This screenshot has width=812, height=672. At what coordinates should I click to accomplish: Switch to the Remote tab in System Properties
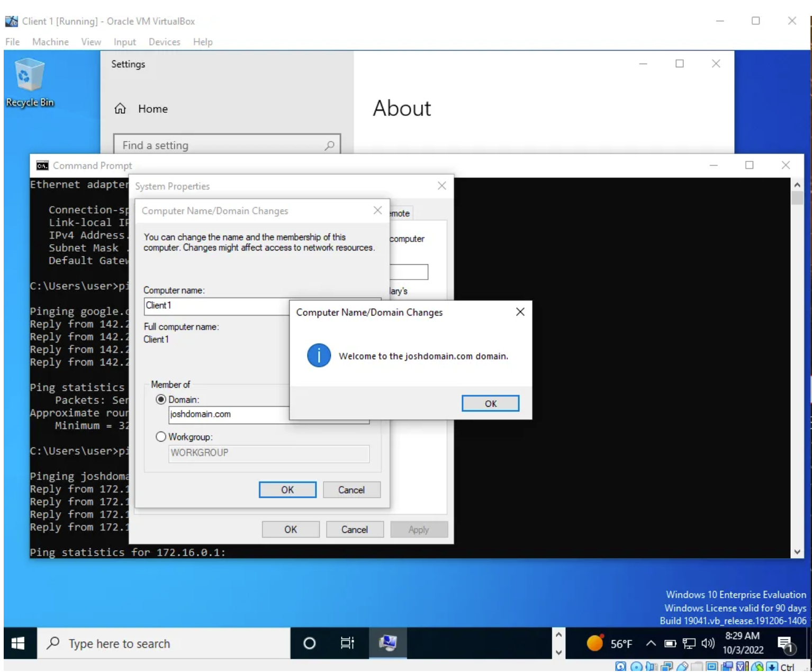400,213
